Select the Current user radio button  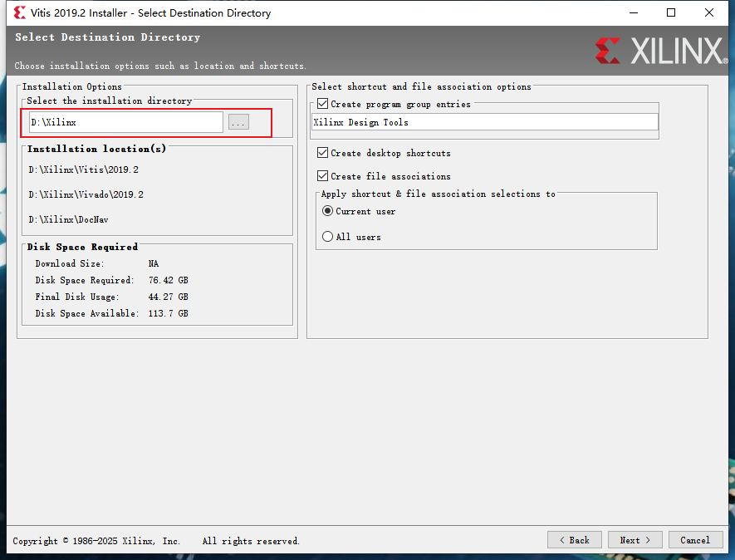click(328, 211)
